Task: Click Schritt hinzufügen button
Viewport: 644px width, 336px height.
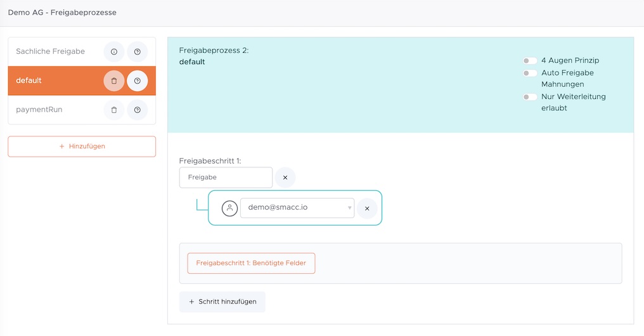Action: point(222,302)
